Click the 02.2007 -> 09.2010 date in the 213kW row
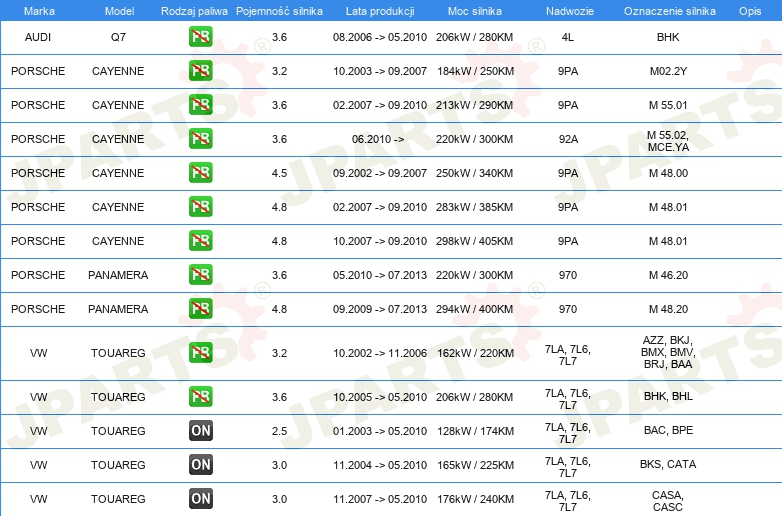This screenshot has width=782, height=516. coord(380,105)
